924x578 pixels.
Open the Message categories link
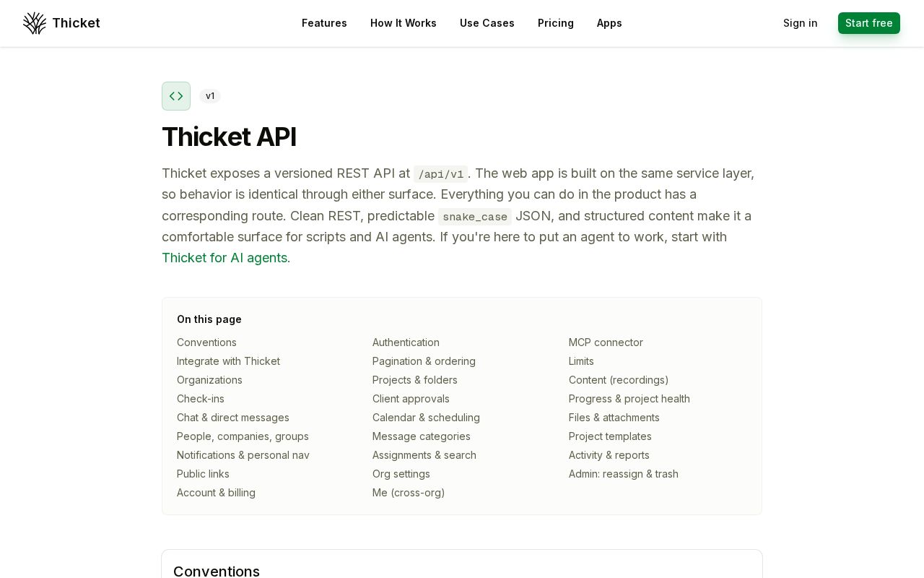tap(422, 436)
